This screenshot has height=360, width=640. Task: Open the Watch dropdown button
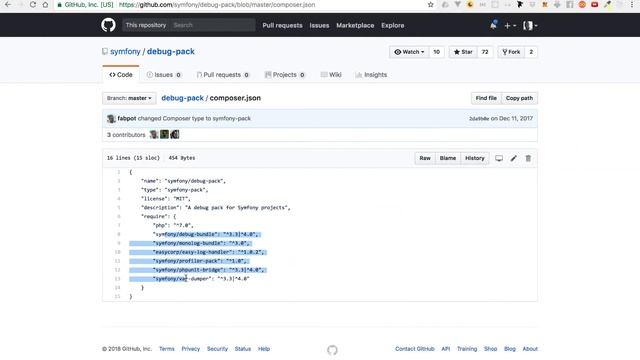click(409, 52)
